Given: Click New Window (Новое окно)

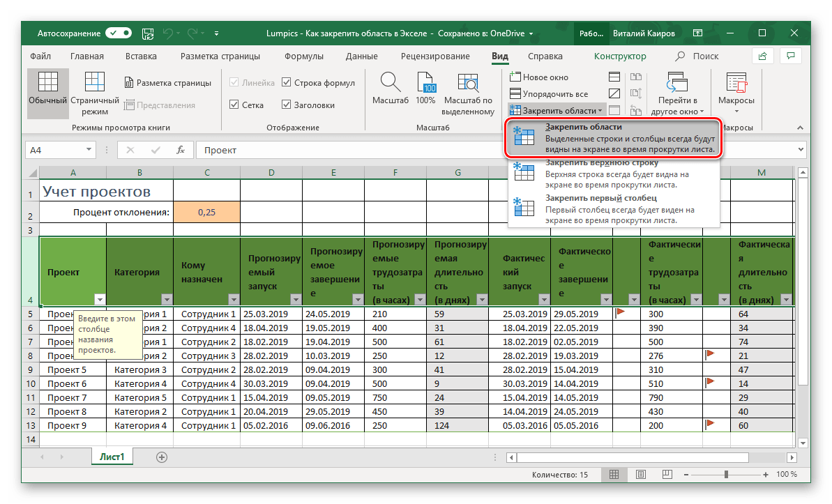Looking at the screenshot, I should click(x=539, y=77).
